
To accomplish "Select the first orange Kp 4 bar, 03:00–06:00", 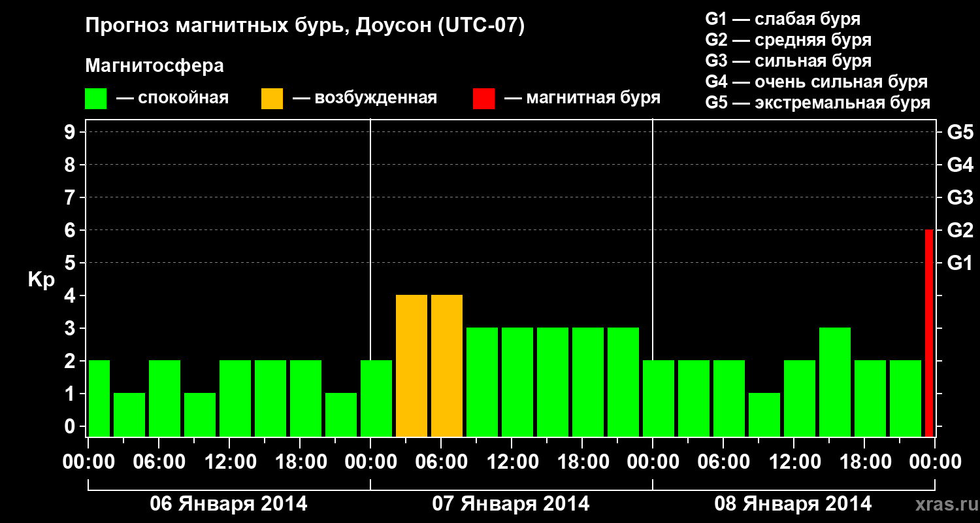I will tap(412, 366).
